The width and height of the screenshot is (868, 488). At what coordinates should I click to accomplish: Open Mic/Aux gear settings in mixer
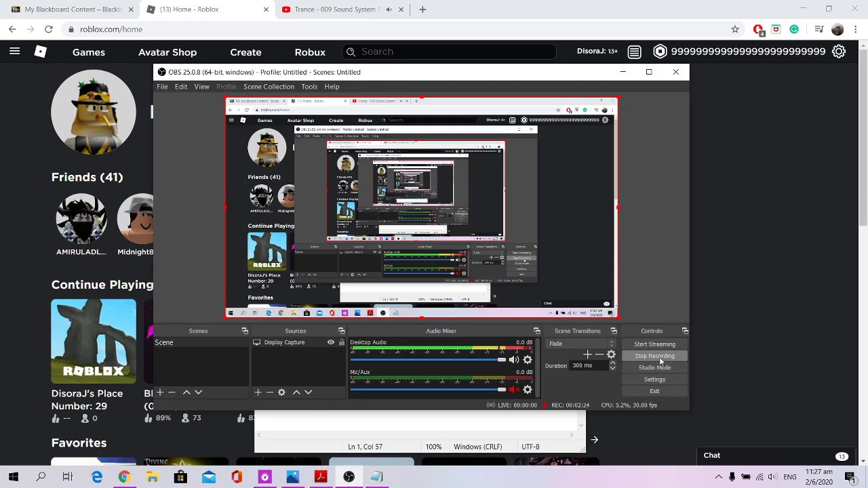tap(528, 390)
